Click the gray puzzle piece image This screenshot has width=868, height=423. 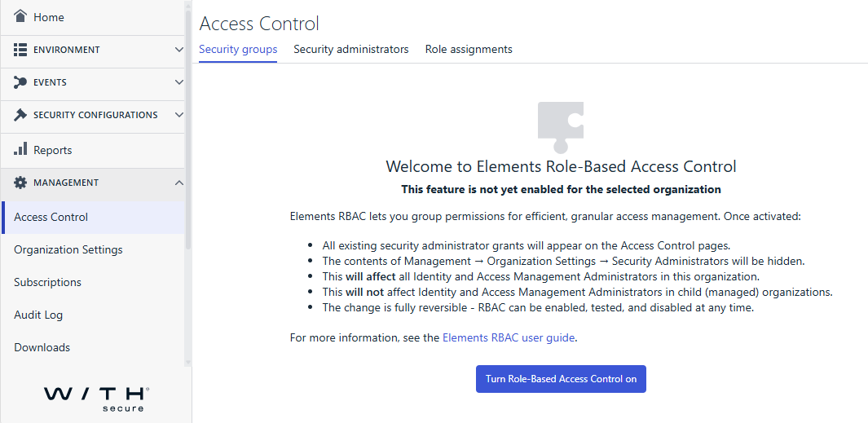coord(561,127)
